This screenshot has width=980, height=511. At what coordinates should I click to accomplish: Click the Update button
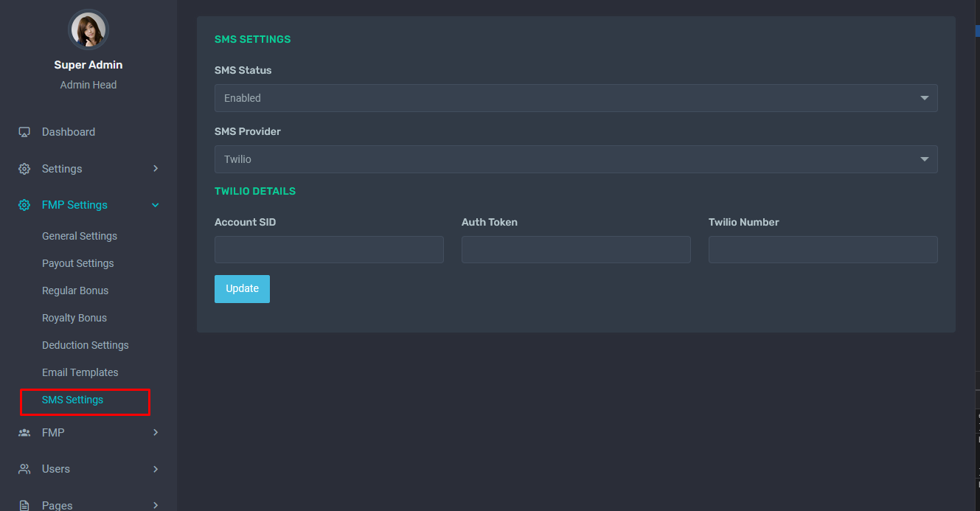click(x=242, y=289)
